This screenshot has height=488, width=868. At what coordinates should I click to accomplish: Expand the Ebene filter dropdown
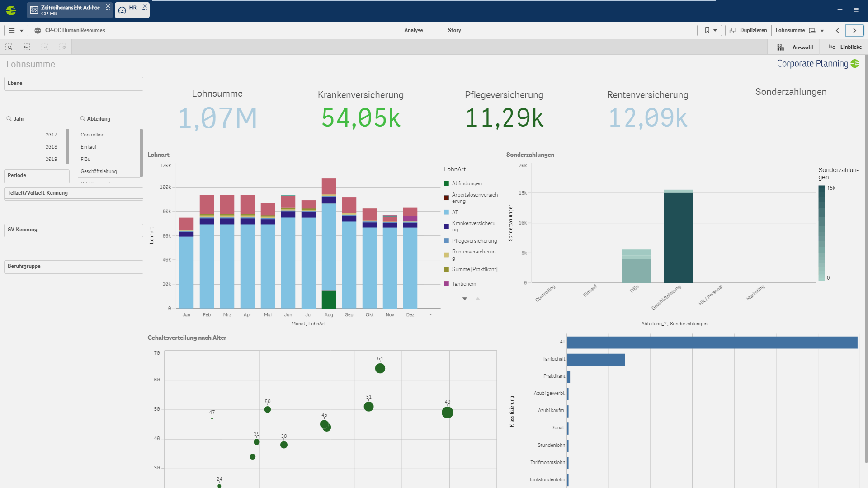pyautogui.click(x=73, y=83)
